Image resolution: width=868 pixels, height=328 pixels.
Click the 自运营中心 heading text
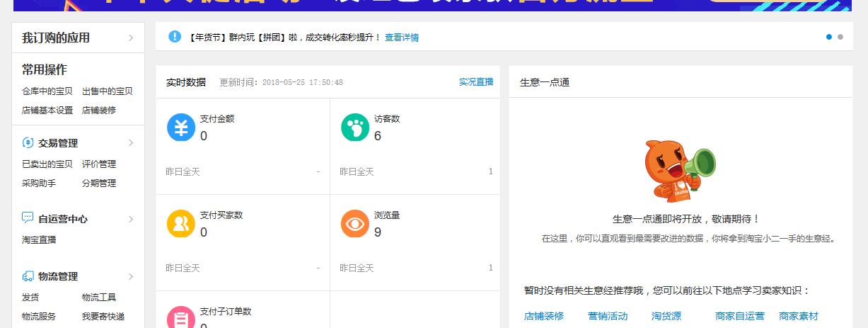click(x=63, y=219)
